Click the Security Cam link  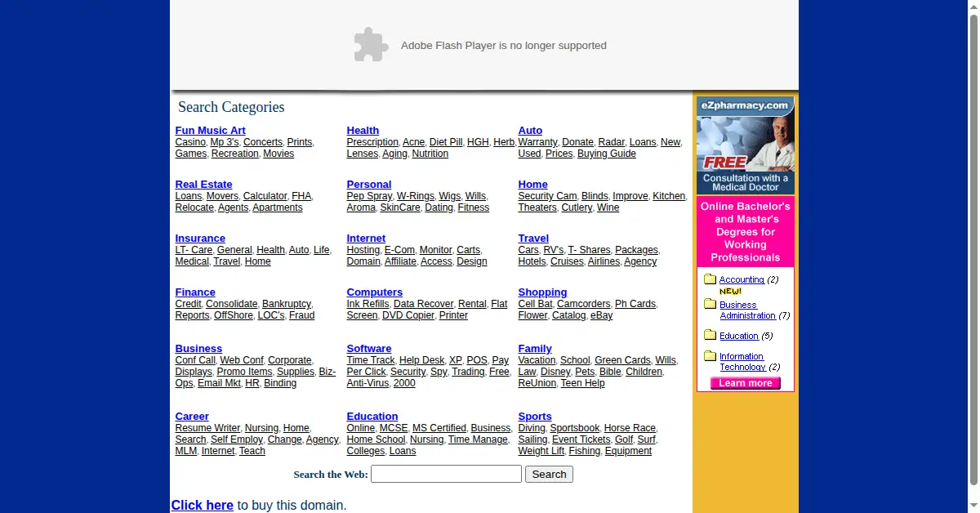[x=547, y=196]
